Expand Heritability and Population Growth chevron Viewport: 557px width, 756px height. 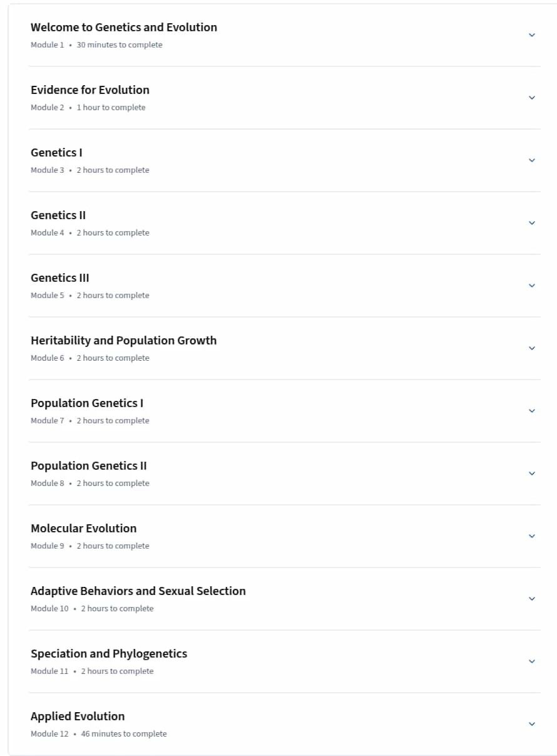click(x=532, y=348)
